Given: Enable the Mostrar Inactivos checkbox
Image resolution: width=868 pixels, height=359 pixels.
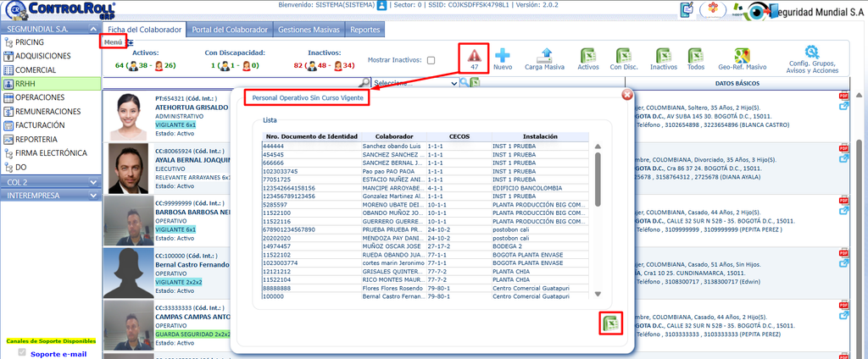Looking at the screenshot, I should point(431,60).
